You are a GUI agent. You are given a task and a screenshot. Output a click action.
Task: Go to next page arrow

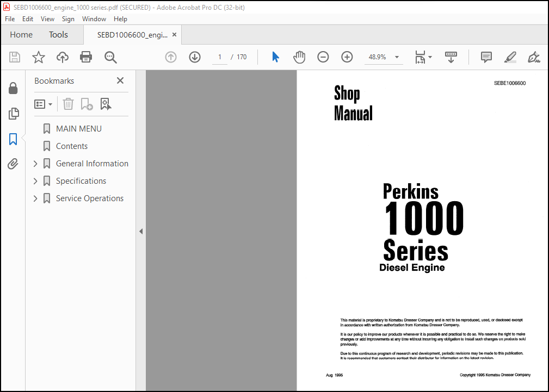[195, 57]
